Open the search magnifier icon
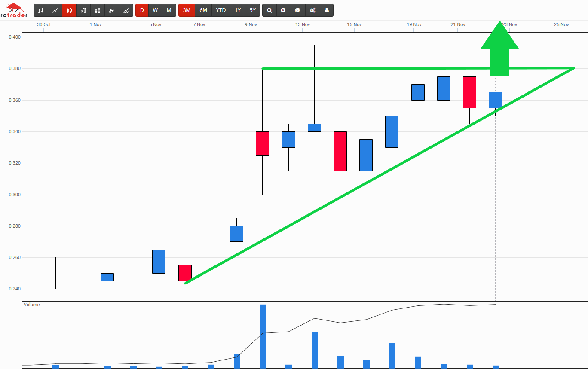 pos(269,10)
